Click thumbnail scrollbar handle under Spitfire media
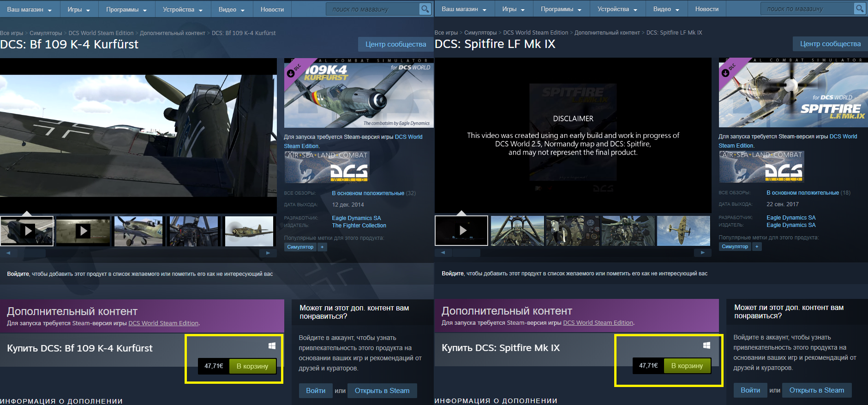868x405 pixels. click(x=467, y=253)
